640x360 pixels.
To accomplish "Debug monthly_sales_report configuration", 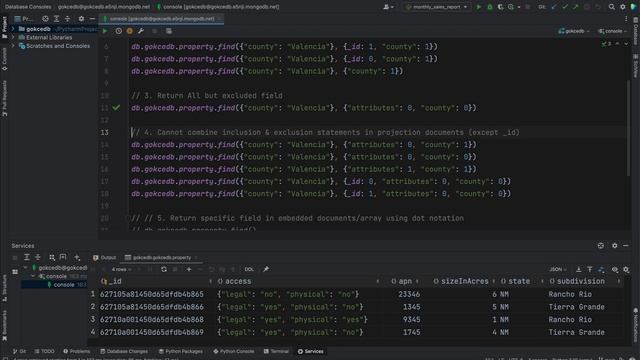I will click(x=490, y=7).
